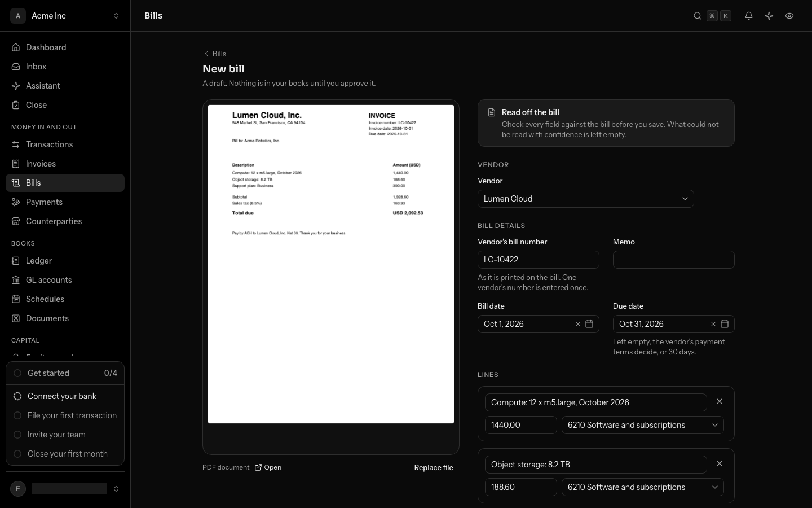Open Assistant in sidebar

point(65,86)
